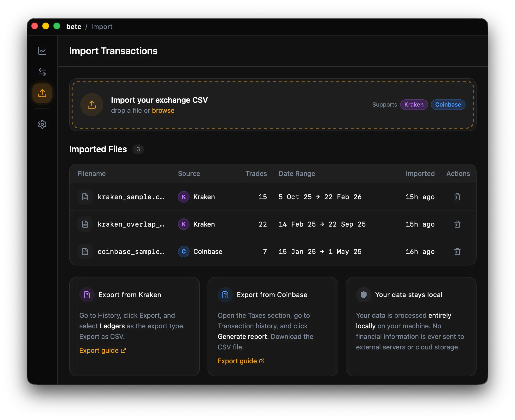The height and width of the screenshot is (420, 515).
Task: Click the Coinbase source badge in the table
Action: [184, 252]
